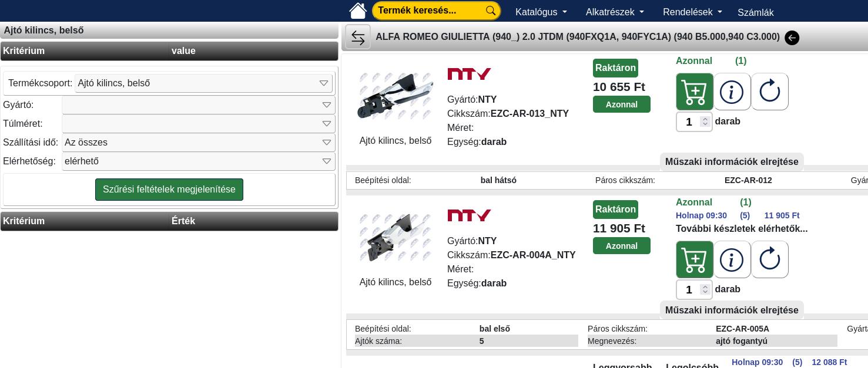This screenshot has height=368, width=868.
Task: Click the Holnap 09:30 (5) 11 905 Ft offer
Action: click(x=738, y=215)
